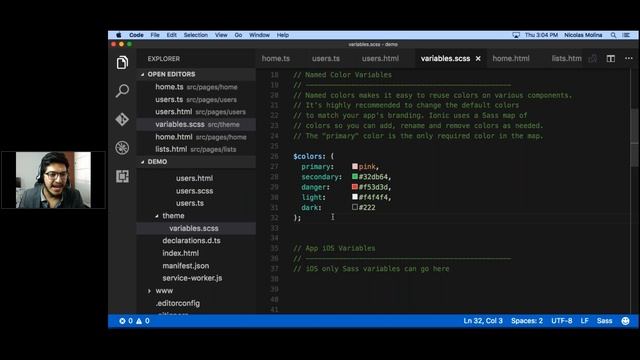Open users.html in Open Editors list

[x=196, y=112]
